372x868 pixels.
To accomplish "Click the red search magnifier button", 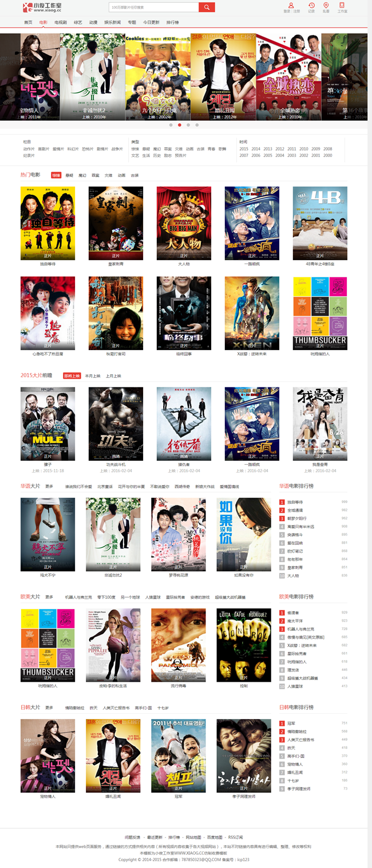I will [207, 7].
